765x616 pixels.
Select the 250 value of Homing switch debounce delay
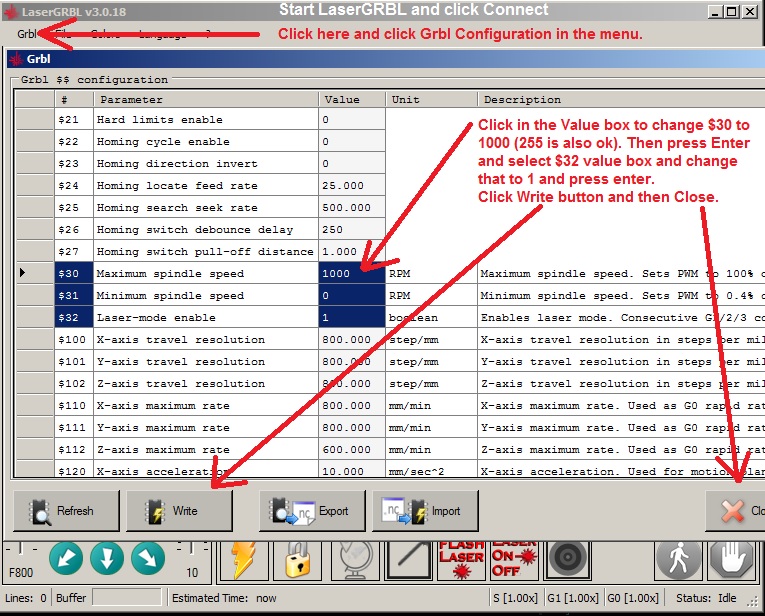(x=352, y=229)
